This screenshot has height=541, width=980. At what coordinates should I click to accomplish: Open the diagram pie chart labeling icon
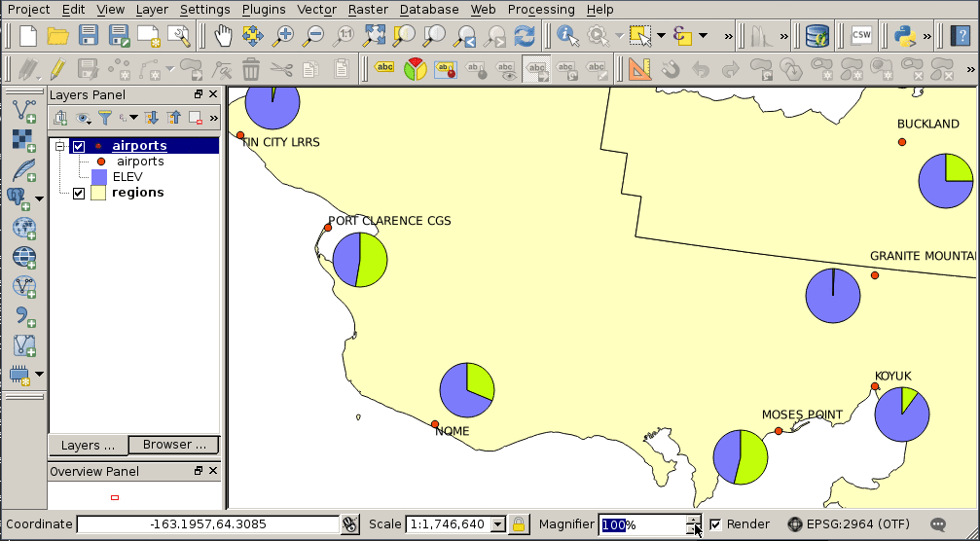pos(416,70)
